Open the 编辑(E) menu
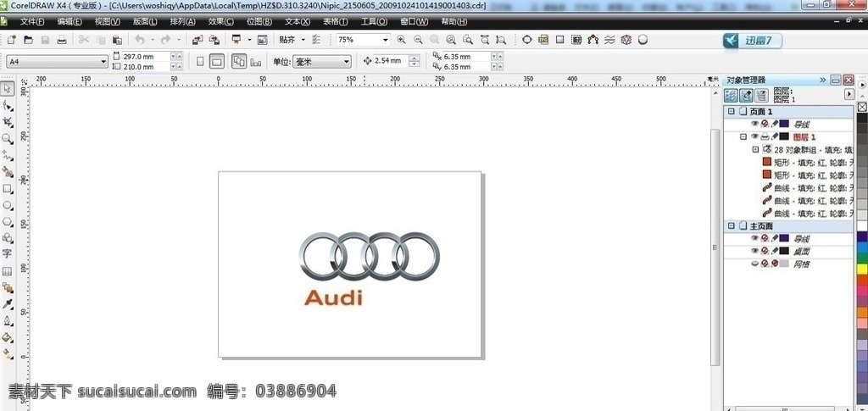Viewport: 868px width, 411px height. tap(70, 21)
